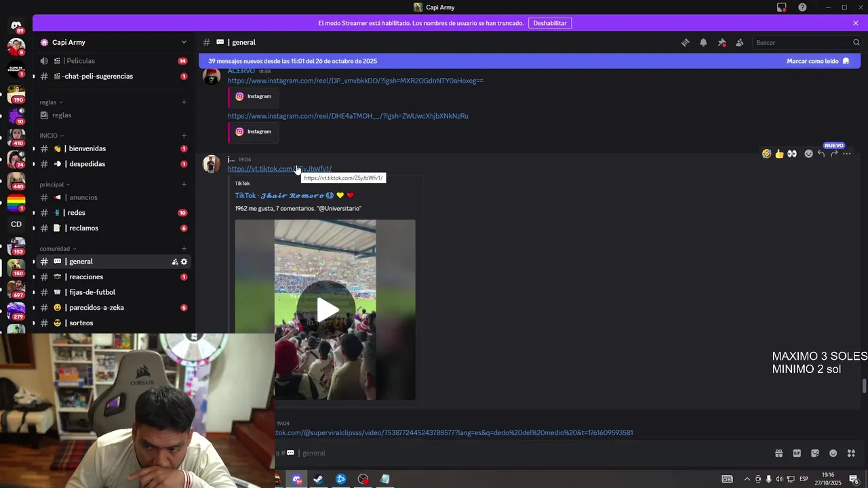868x488 pixels.
Task: Add channel to reglas category
Action: 184,102
